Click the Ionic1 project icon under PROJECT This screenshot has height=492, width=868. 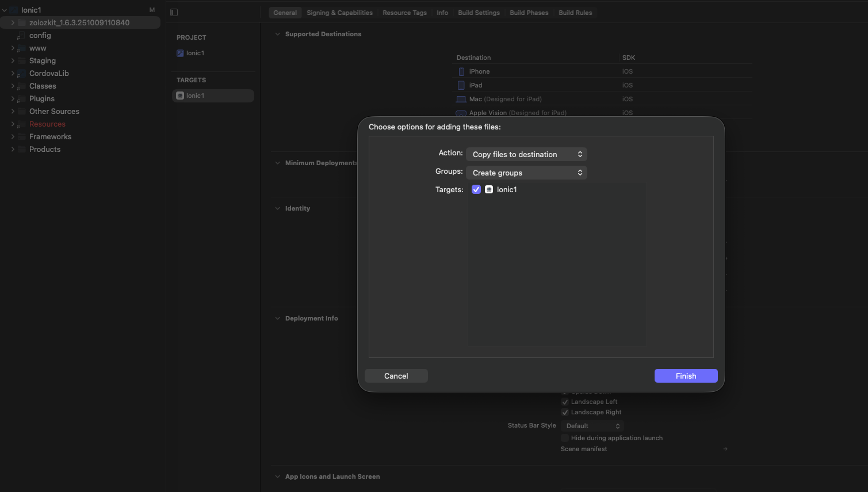180,53
